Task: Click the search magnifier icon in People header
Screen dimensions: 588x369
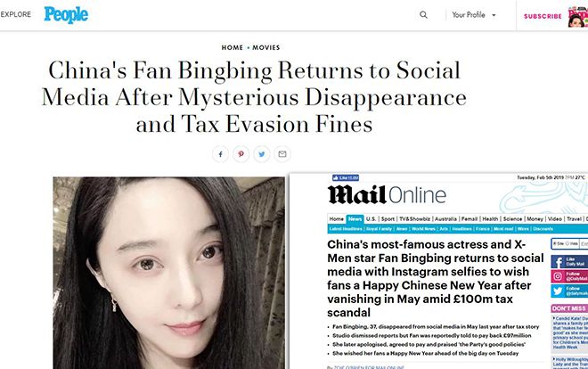Action: coord(423,14)
